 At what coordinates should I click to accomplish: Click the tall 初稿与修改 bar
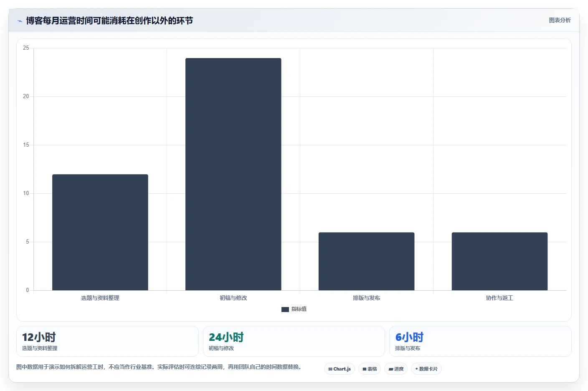click(233, 174)
